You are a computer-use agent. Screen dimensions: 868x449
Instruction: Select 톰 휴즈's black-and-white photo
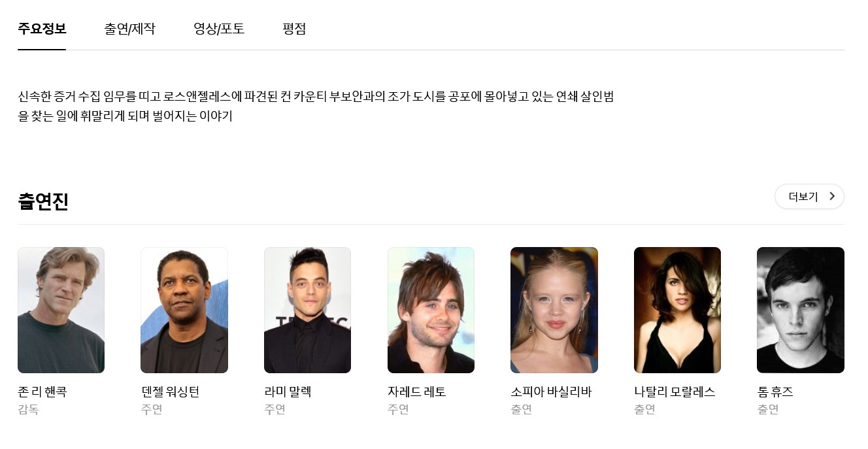click(801, 310)
